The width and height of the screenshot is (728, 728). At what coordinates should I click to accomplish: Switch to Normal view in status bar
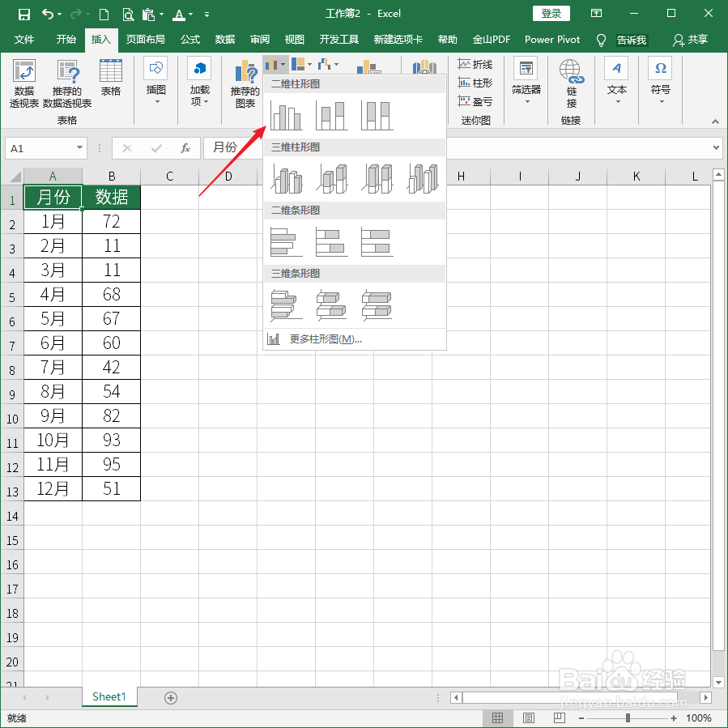(497, 717)
